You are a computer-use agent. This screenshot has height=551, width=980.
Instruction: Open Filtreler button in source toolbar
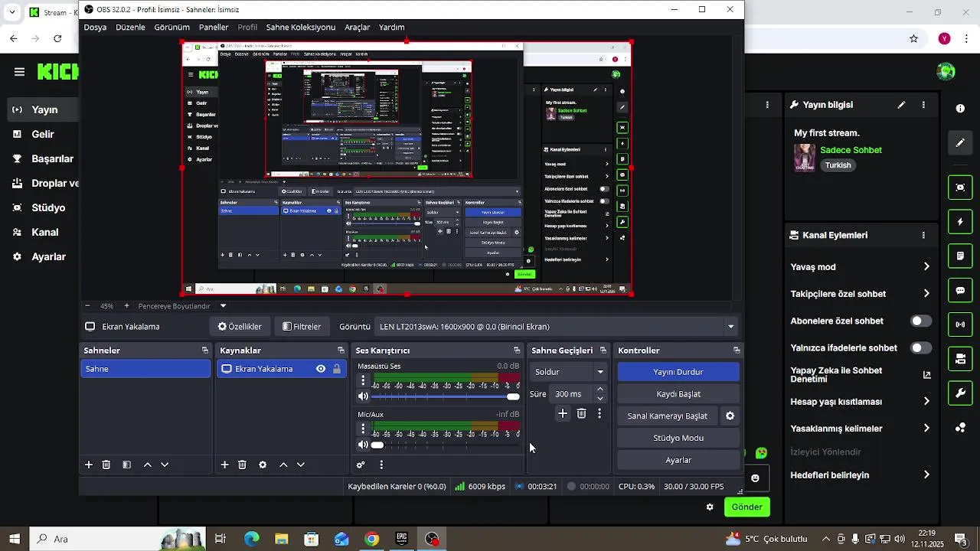tap(302, 326)
